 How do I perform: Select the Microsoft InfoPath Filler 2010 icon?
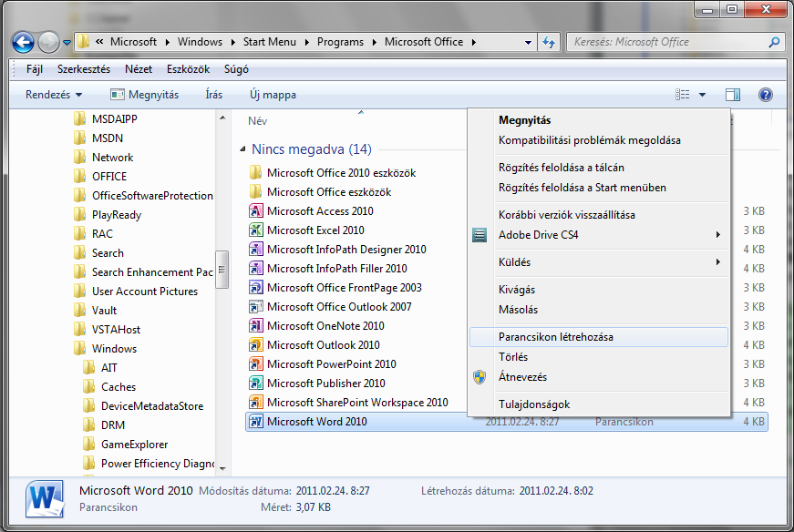pyautogui.click(x=256, y=269)
